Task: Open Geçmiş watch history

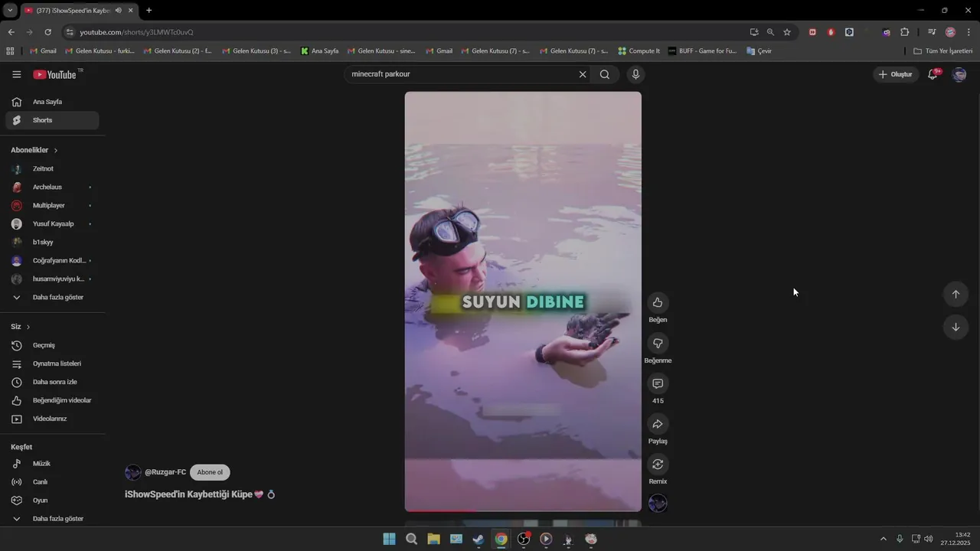Action: [52, 345]
